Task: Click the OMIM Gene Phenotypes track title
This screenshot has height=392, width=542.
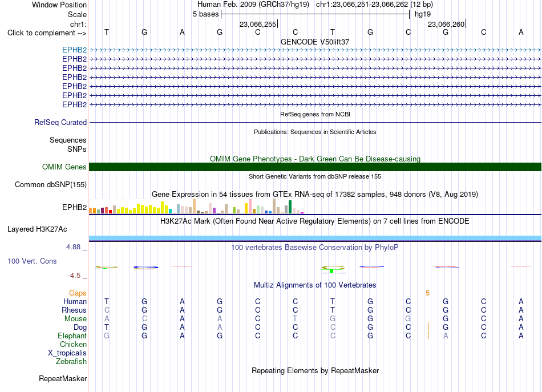Action: coord(315,159)
